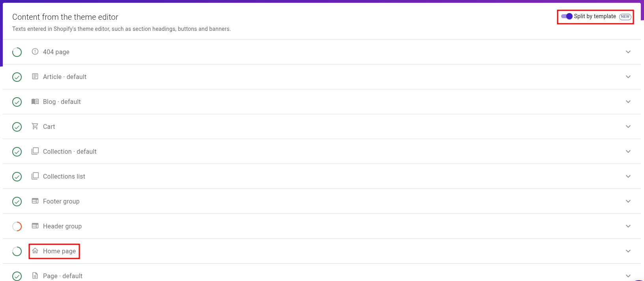Expand the Footer group row chevron
This screenshot has width=644, height=281.
coord(628,201)
